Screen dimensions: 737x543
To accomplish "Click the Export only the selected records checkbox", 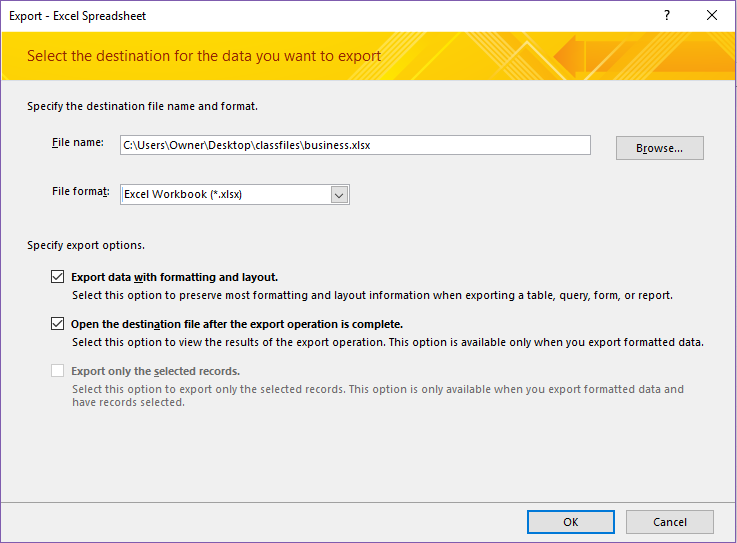I will 57,371.
